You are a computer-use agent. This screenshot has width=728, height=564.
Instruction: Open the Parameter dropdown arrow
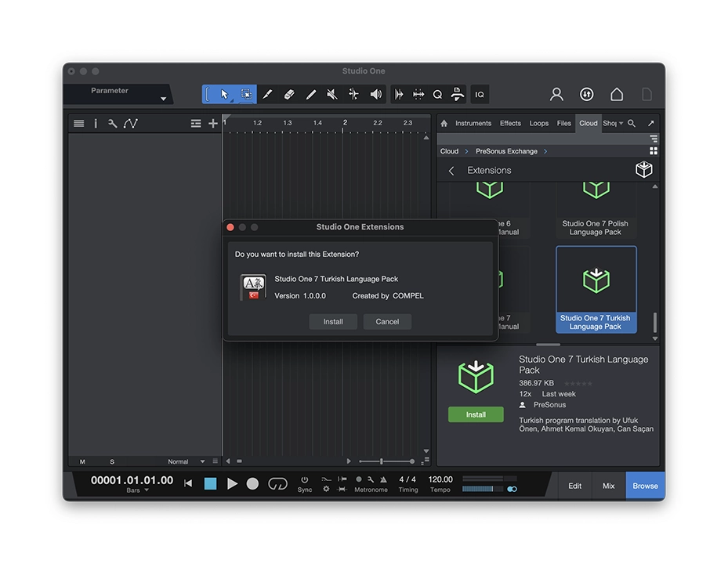[x=163, y=99]
